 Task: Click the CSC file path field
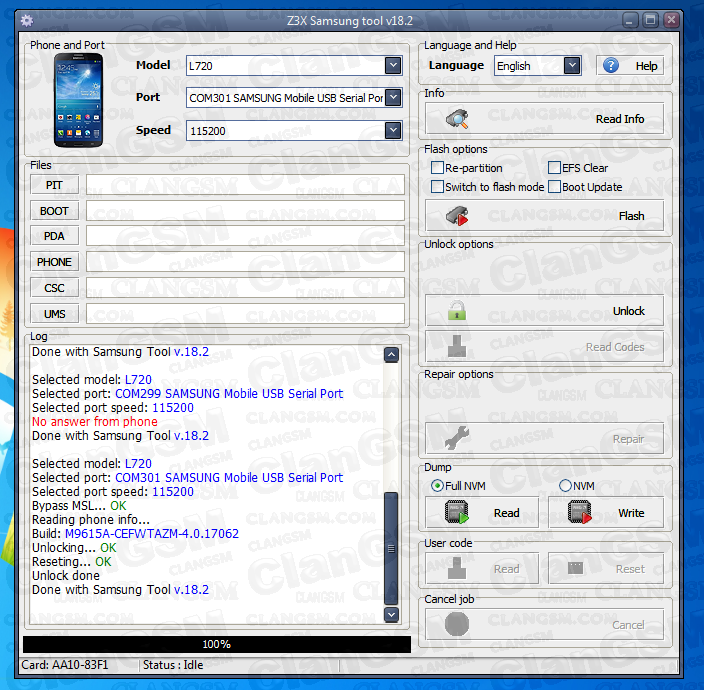coord(245,288)
